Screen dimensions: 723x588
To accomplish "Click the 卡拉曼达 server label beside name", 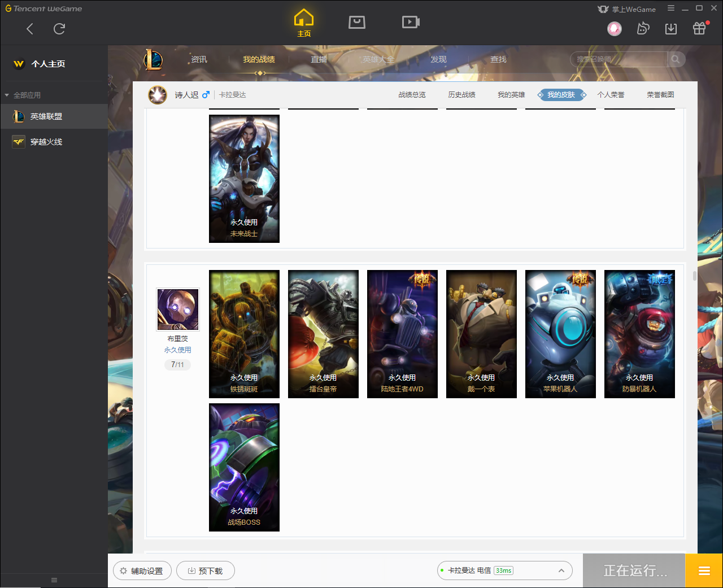I will 233,95.
